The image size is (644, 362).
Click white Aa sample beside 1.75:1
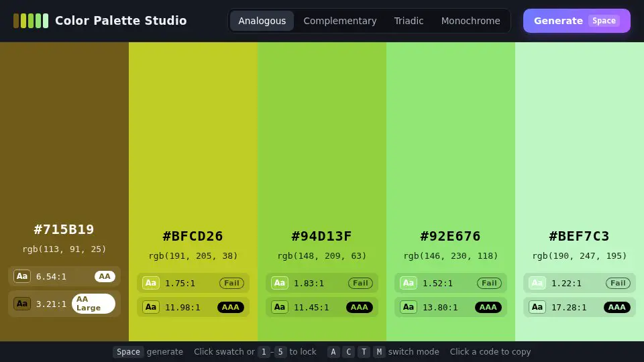click(x=151, y=283)
